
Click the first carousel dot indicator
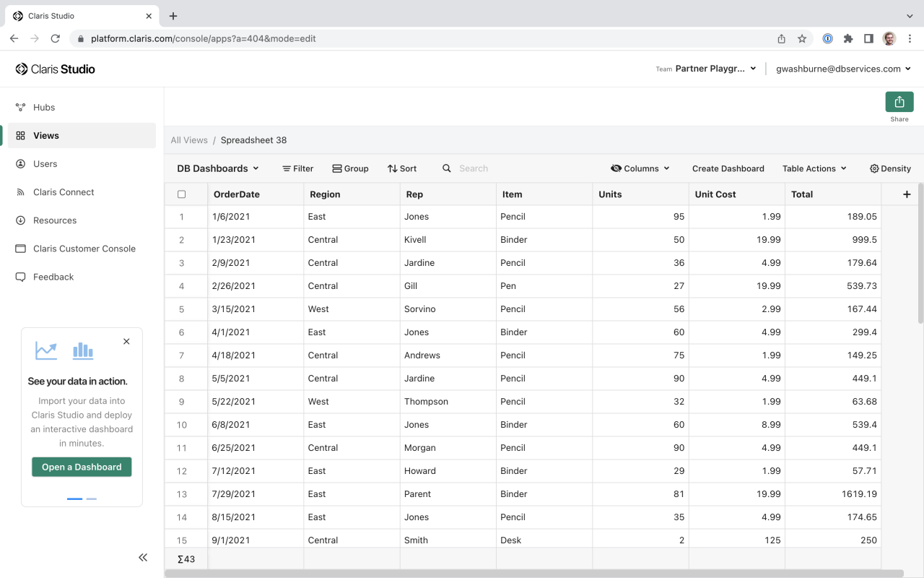pos(74,499)
